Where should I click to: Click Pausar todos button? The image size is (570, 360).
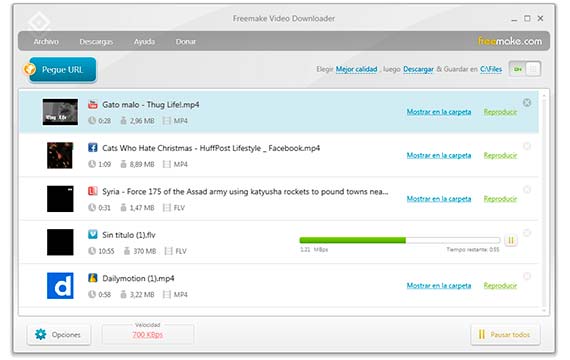pos(505,334)
